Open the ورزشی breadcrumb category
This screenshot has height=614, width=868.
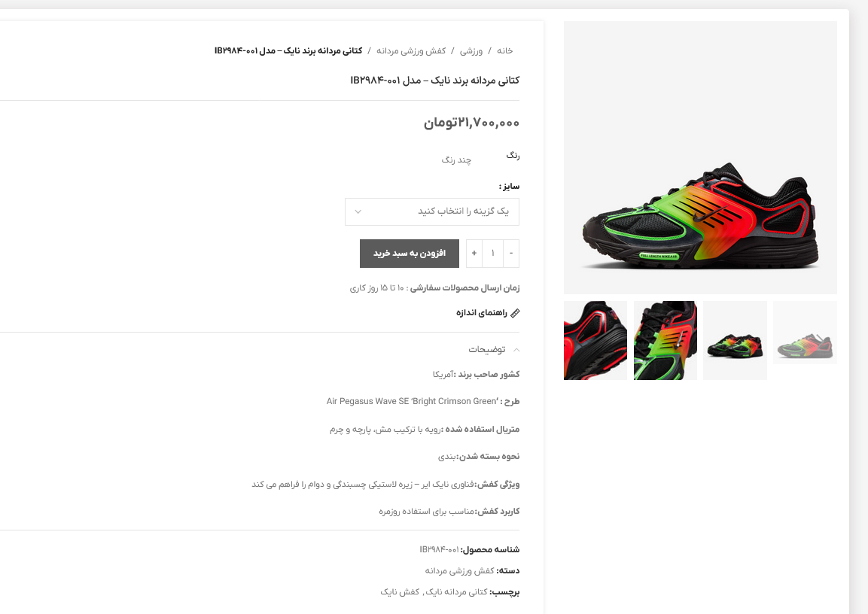471,51
